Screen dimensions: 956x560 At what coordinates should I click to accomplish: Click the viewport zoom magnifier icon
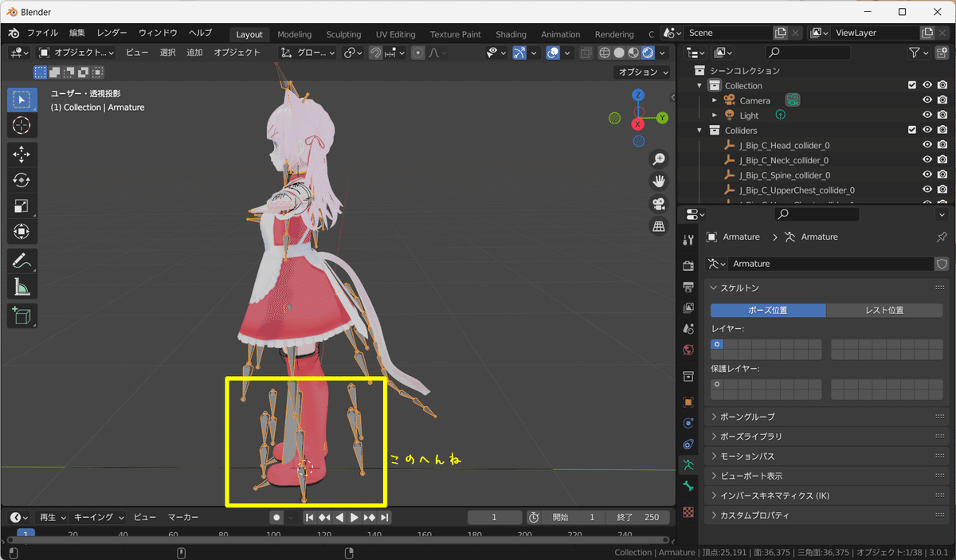coord(659,159)
